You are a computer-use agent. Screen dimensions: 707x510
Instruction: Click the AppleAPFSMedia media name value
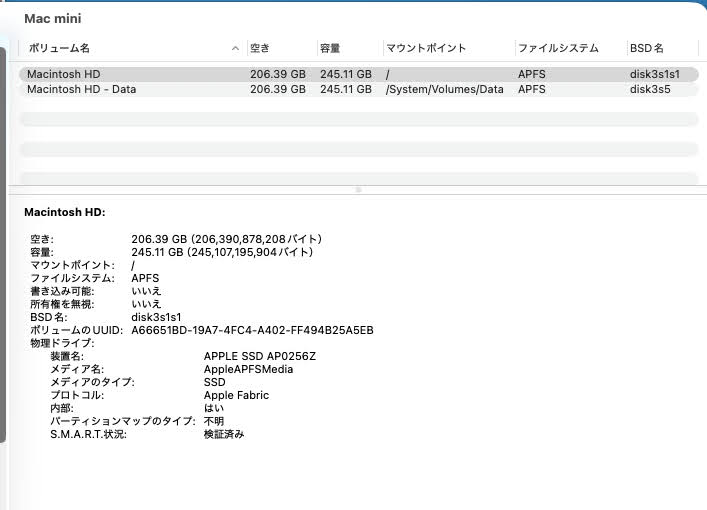click(248, 369)
